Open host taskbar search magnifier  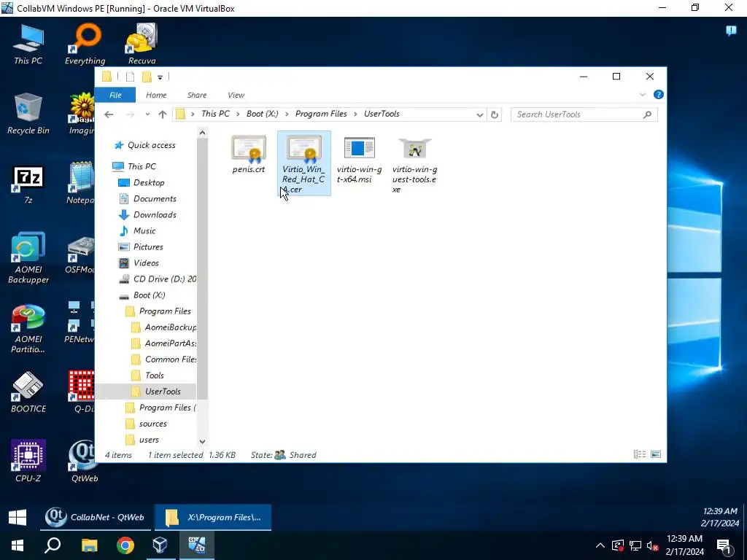[x=53, y=545]
